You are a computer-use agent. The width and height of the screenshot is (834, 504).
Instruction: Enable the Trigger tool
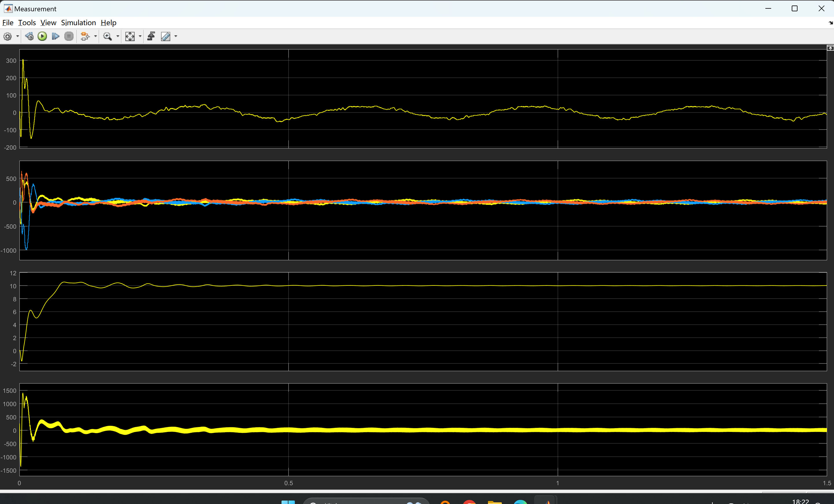click(x=151, y=36)
